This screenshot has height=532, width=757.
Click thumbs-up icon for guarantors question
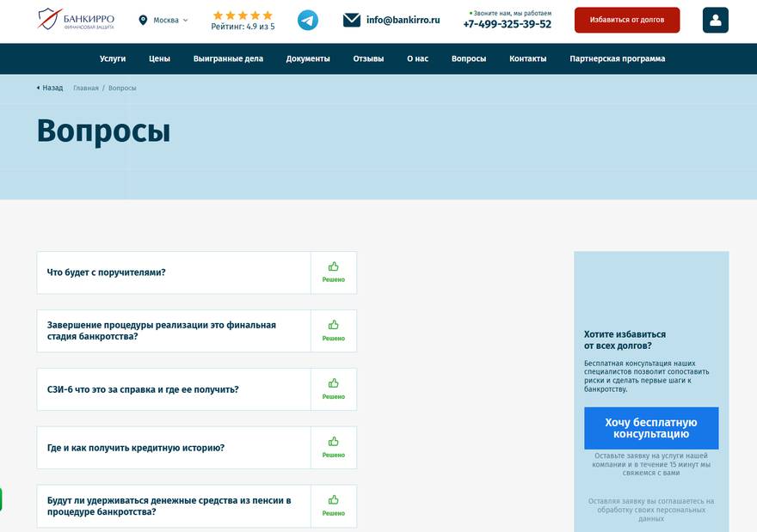pos(333,266)
